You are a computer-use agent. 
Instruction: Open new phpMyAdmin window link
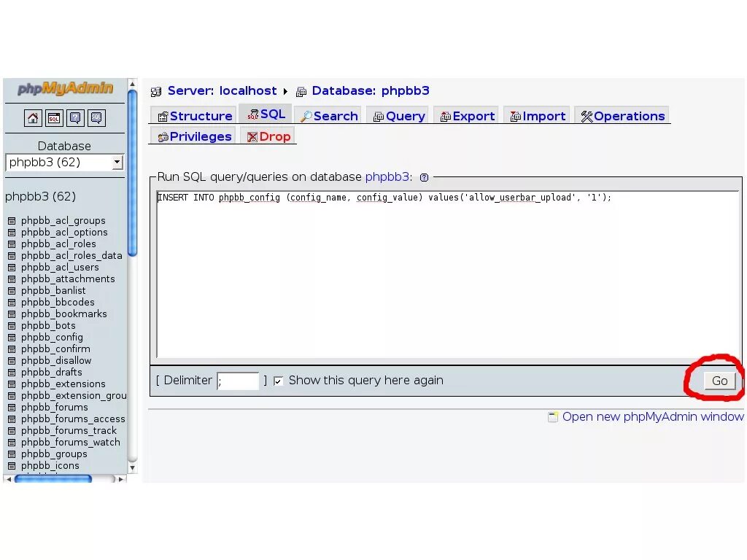point(653,416)
